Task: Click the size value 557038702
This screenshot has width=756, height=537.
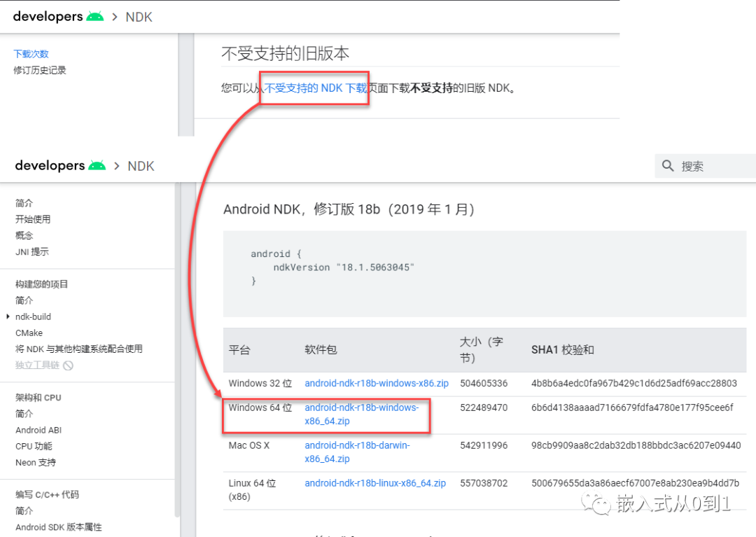Action: (x=484, y=483)
